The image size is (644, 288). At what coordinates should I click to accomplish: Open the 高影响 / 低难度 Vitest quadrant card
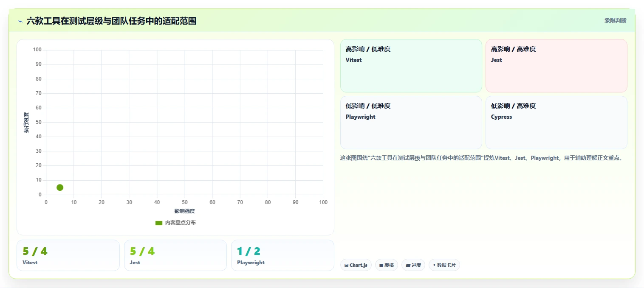tap(411, 66)
